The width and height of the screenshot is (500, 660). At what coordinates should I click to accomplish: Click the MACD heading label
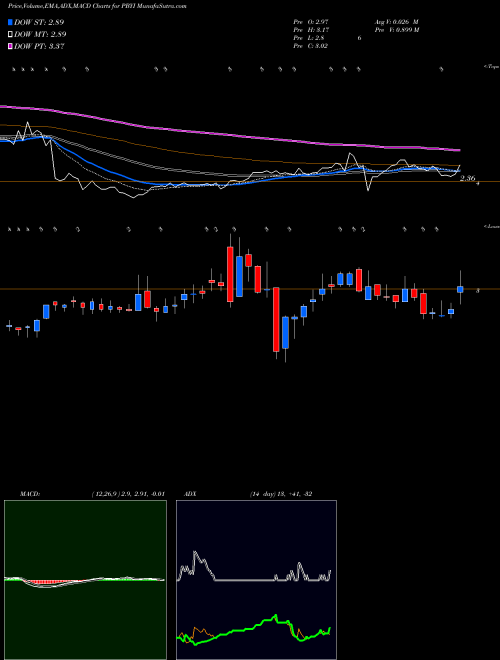[30, 494]
